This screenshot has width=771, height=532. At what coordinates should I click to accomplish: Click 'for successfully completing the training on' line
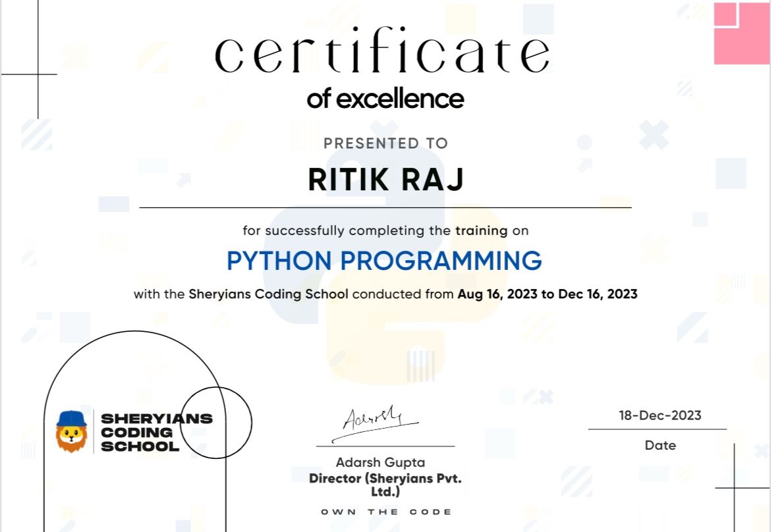click(385, 230)
